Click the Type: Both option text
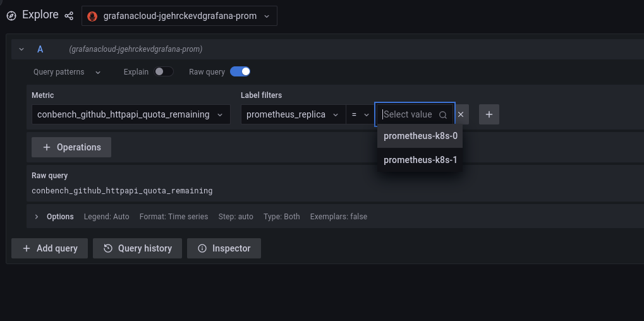This screenshot has width=644, height=321. tap(282, 217)
